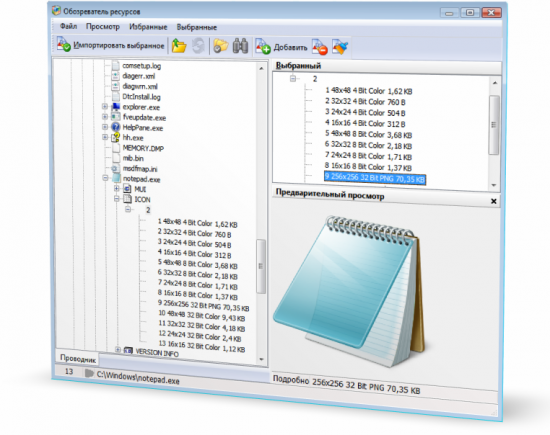Switch to the Проводник tab
550x435 pixels.
click(78, 359)
